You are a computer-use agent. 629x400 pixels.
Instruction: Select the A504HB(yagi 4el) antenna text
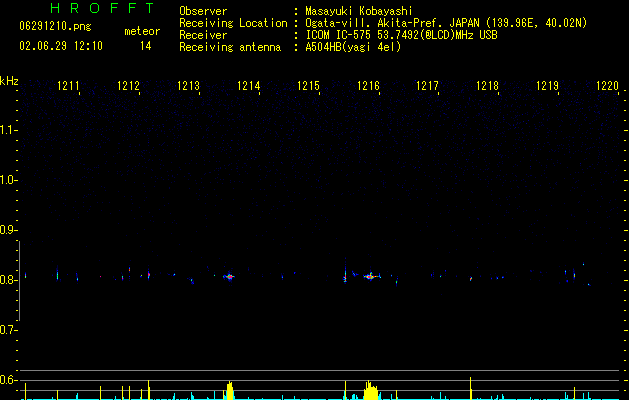point(353,47)
